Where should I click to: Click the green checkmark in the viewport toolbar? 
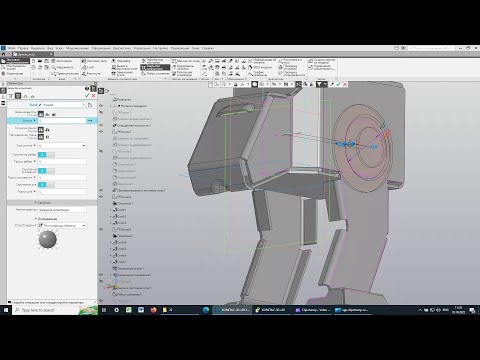coord(338,84)
